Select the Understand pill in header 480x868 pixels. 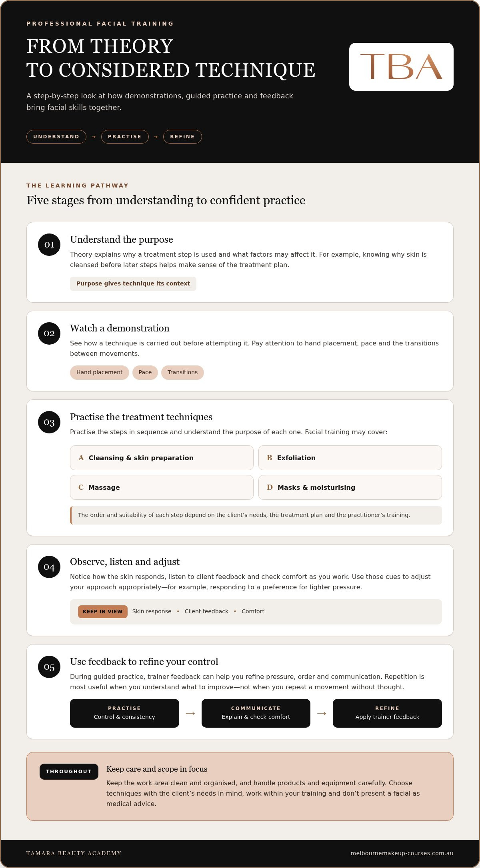[56, 137]
